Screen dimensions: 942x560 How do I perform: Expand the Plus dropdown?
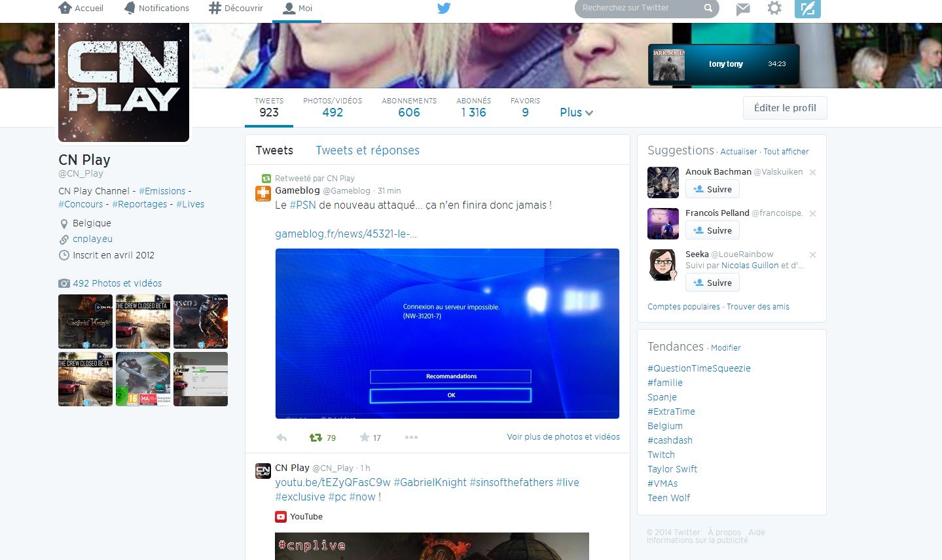576,113
